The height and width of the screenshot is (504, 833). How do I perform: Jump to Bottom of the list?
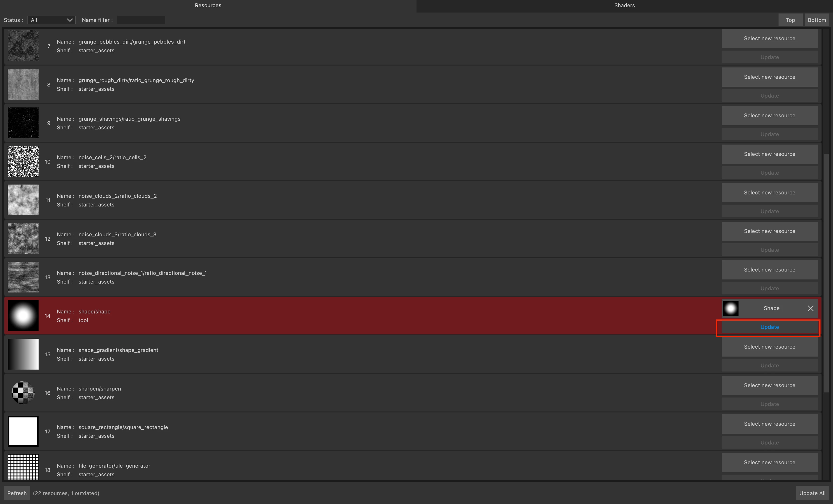pyautogui.click(x=816, y=20)
